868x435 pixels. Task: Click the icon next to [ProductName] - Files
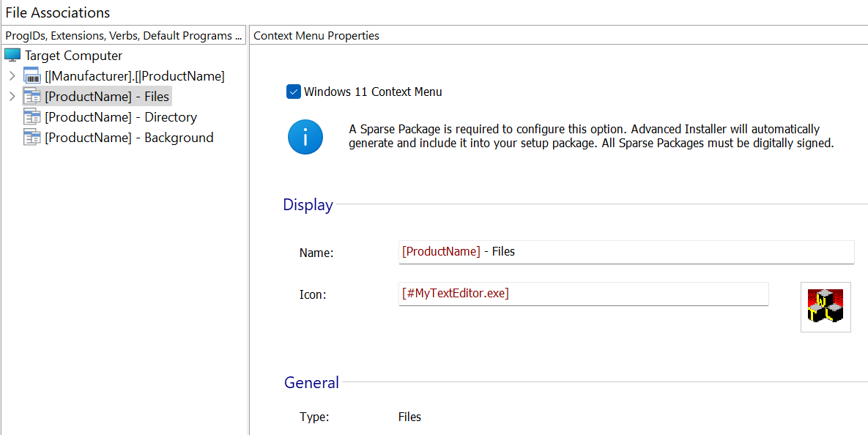pyautogui.click(x=33, y=96)
